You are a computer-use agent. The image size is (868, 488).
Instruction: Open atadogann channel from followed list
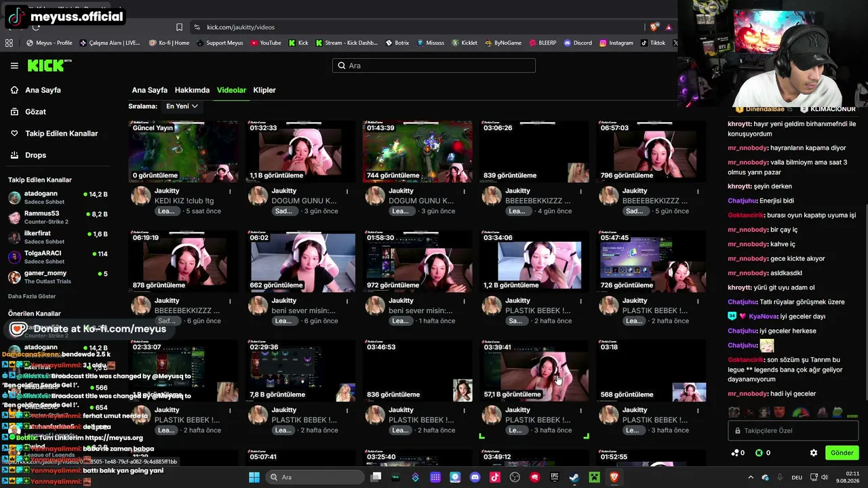tap(58, 197)
